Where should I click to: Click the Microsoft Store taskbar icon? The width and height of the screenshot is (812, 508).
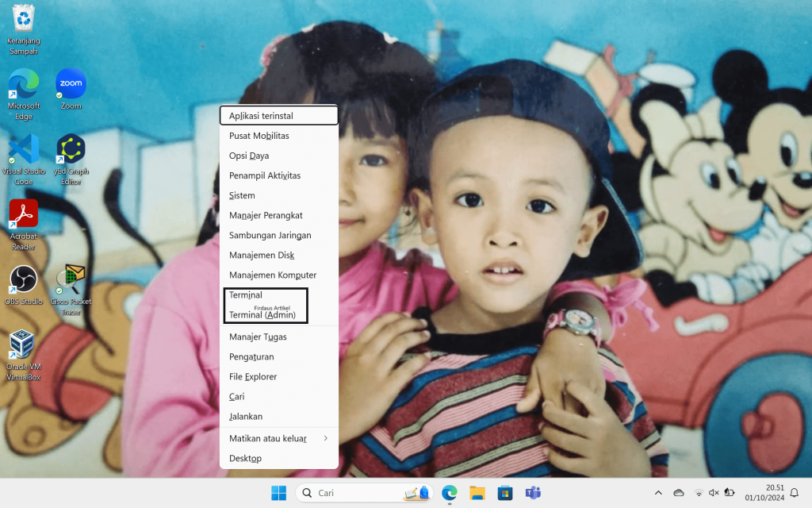(x=504, y=493)
